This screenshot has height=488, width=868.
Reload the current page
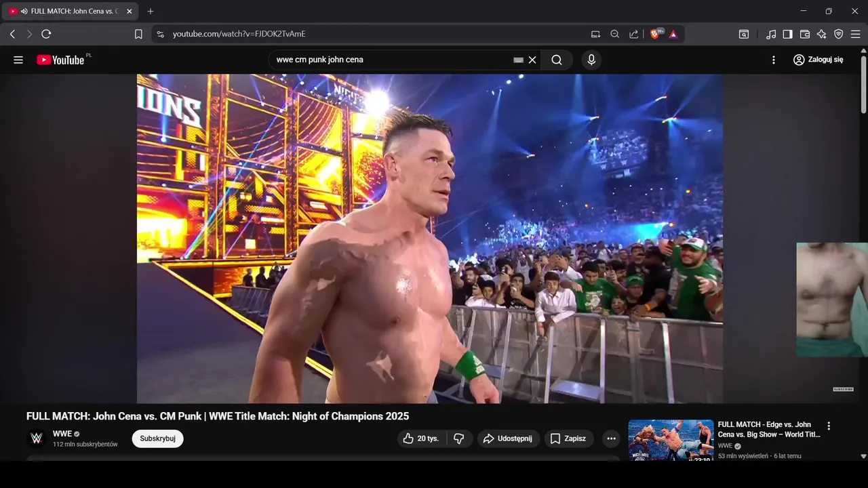click(x=46, y=34)
